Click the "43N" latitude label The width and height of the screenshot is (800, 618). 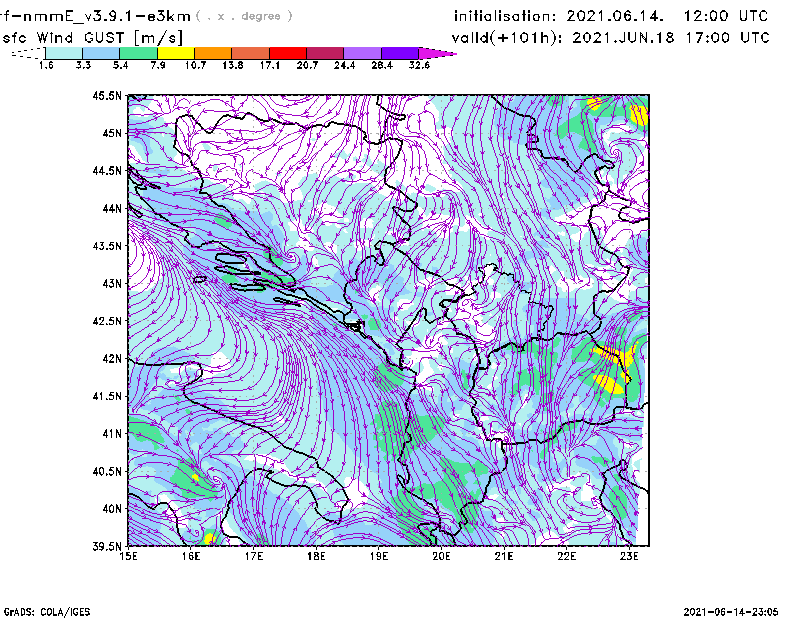click(112, 283)
